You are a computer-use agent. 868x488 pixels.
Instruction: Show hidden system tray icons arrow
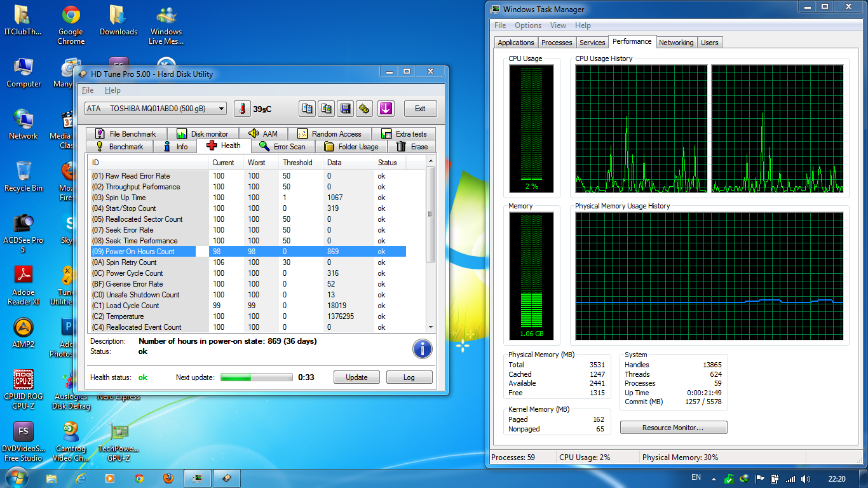pos(714,478)
